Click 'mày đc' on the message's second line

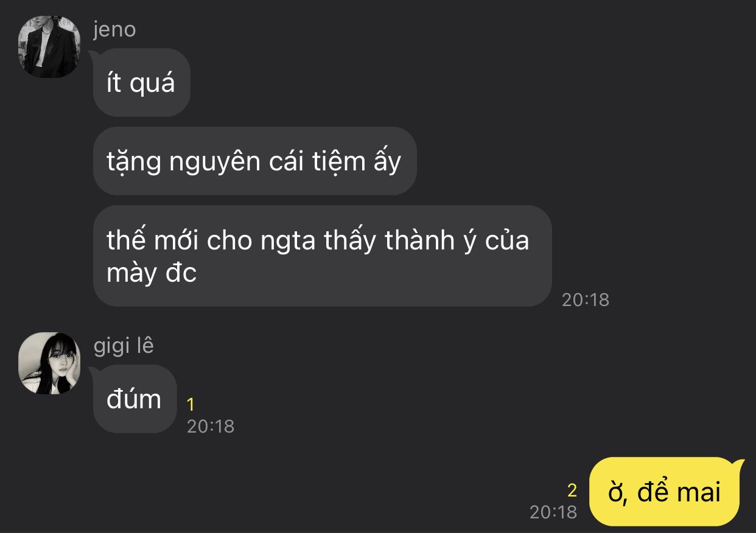click(152, 274)
